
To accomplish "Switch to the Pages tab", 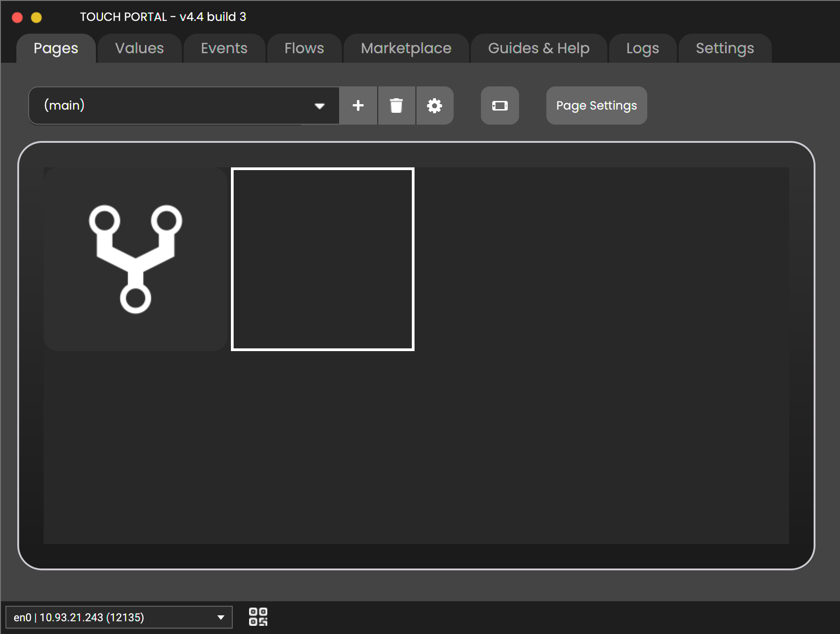I will (56, 48).
